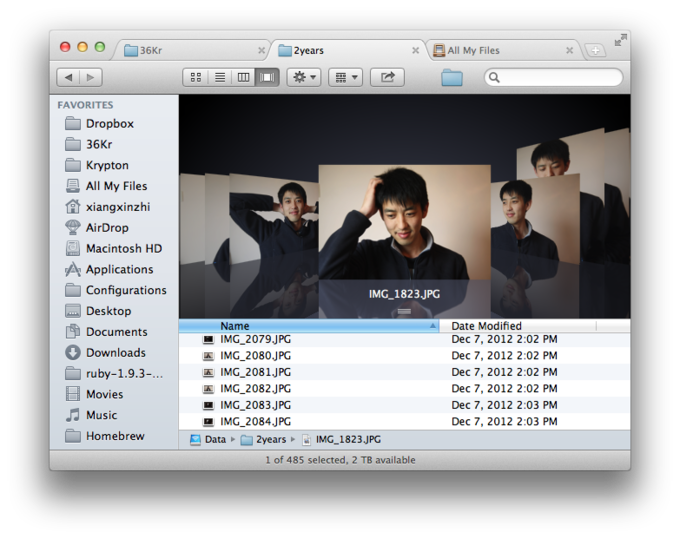Switch to icon view
This screenshot has width=680, height=539.
tap(196, 78)
